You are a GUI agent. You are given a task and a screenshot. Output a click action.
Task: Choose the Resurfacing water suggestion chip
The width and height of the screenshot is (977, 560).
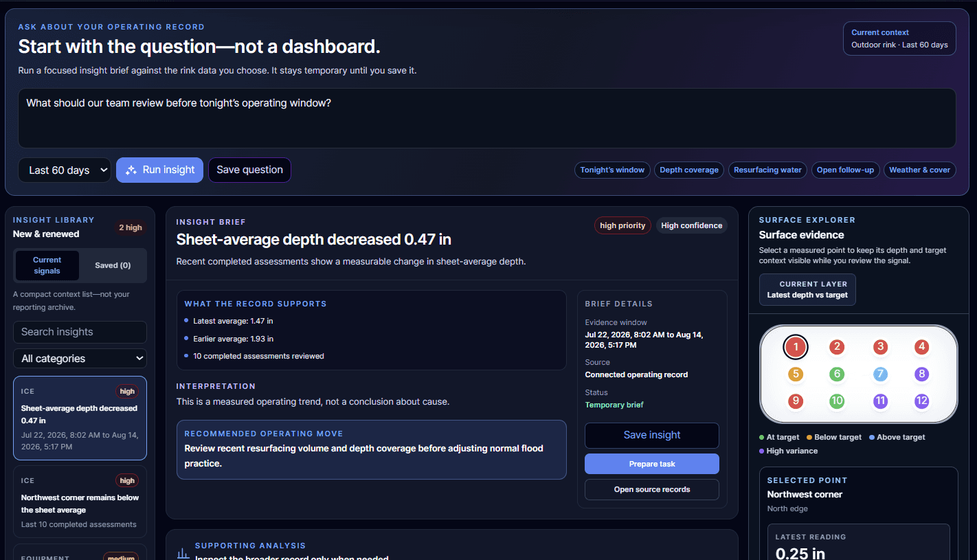[x=767, y=170]
